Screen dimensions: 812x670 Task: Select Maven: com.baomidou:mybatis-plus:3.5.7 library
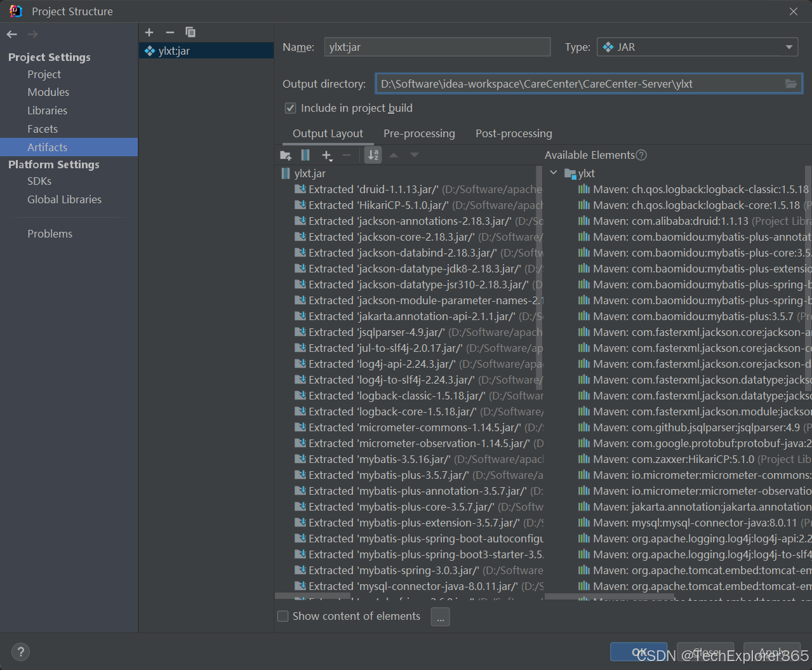click(695, 316)
